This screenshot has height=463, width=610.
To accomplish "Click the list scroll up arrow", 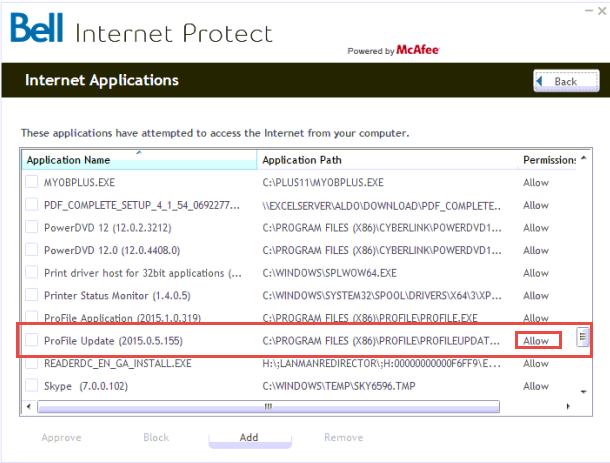I will coord(584,158).
